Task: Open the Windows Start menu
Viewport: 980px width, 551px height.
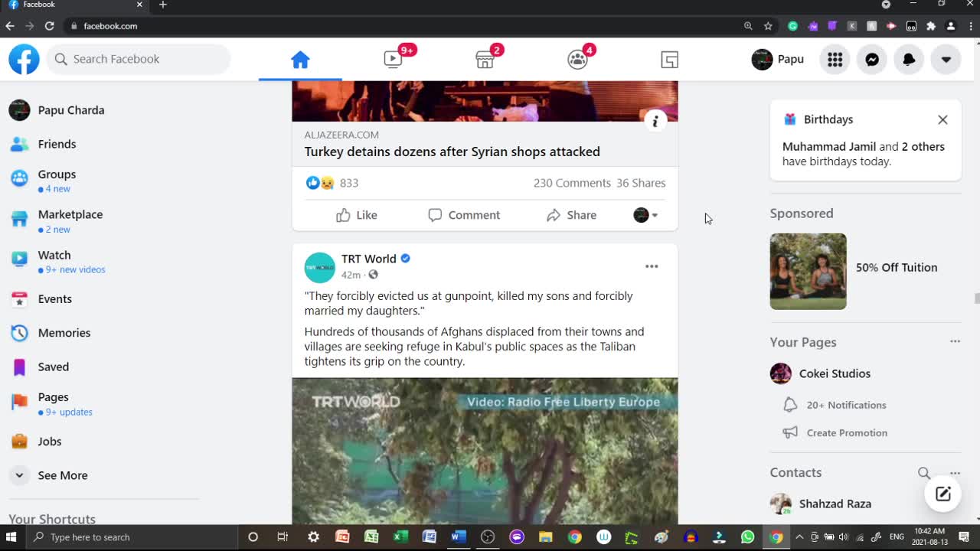Action: click(11, 537)
